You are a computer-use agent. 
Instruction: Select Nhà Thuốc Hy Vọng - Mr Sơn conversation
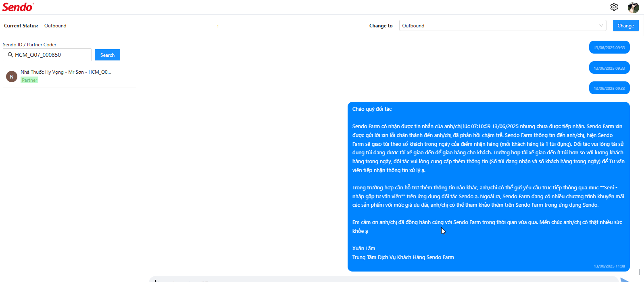(x=69, y=76)
